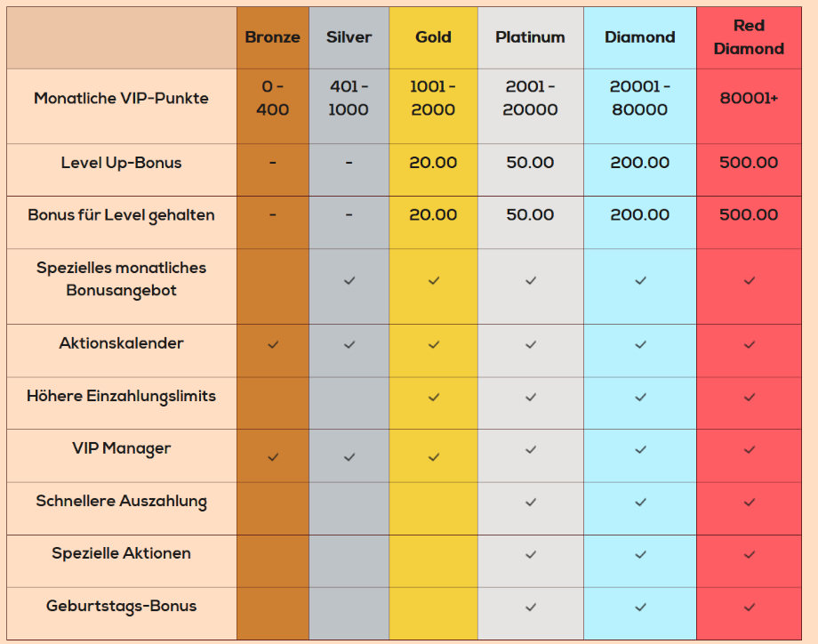
Task: Click the Bronze VIP Manager checkmark
Action: [x=273, y=457]
